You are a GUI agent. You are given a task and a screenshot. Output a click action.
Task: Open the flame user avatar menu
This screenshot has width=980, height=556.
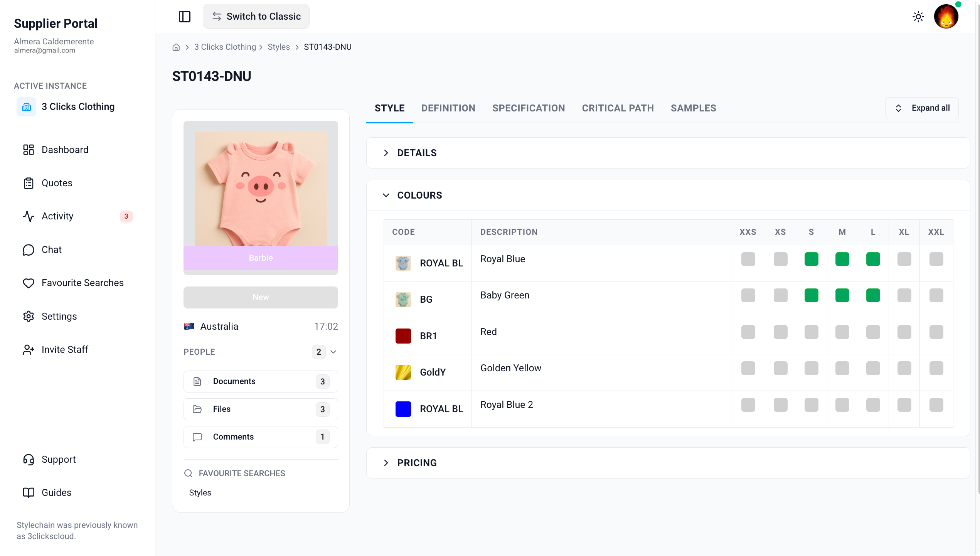coord(946,17)
